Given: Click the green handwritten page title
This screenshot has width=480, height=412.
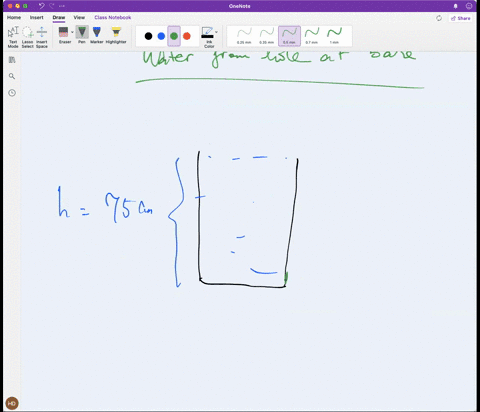Looking at the screenshot, I should point(279,60).
